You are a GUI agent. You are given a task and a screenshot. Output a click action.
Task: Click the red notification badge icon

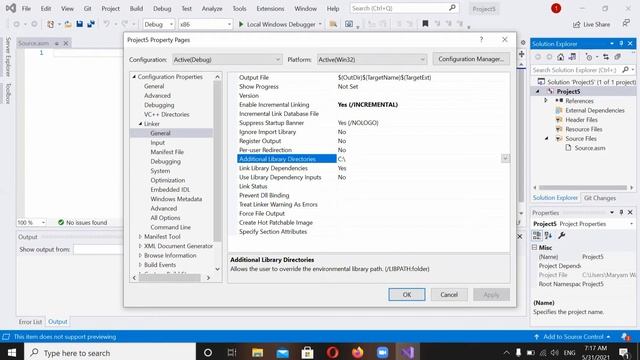[556, 8]
